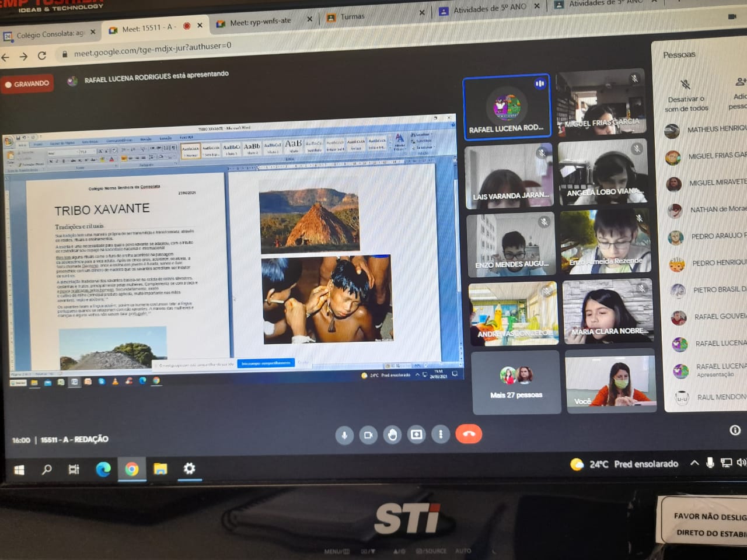The height and width of the screenshot is (560, 747).
Task: Click the system tray microphone icon
Action: click(x=710, y=463)
